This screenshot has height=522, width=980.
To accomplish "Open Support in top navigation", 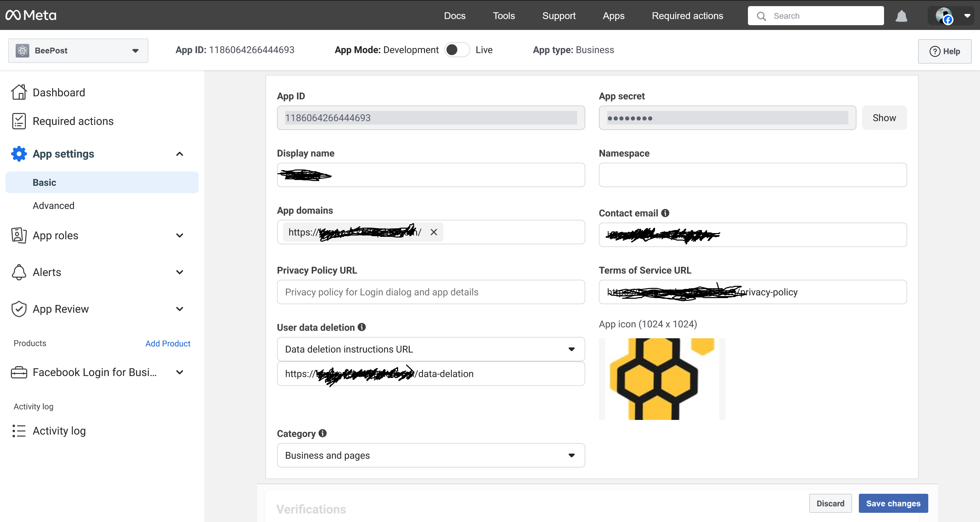I will point(558,16).
